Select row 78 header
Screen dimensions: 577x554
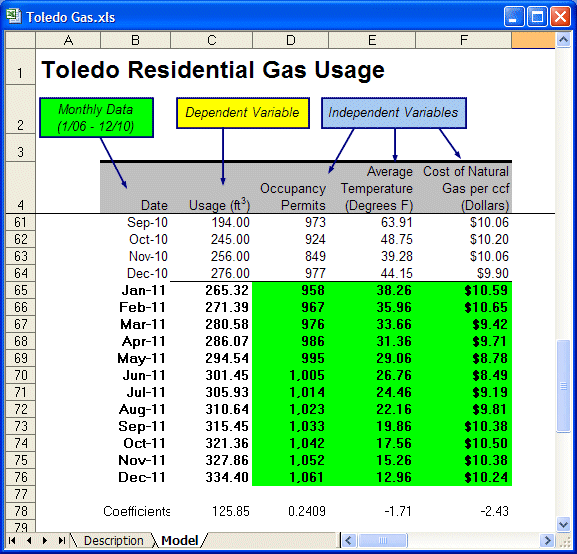point(21,511)
